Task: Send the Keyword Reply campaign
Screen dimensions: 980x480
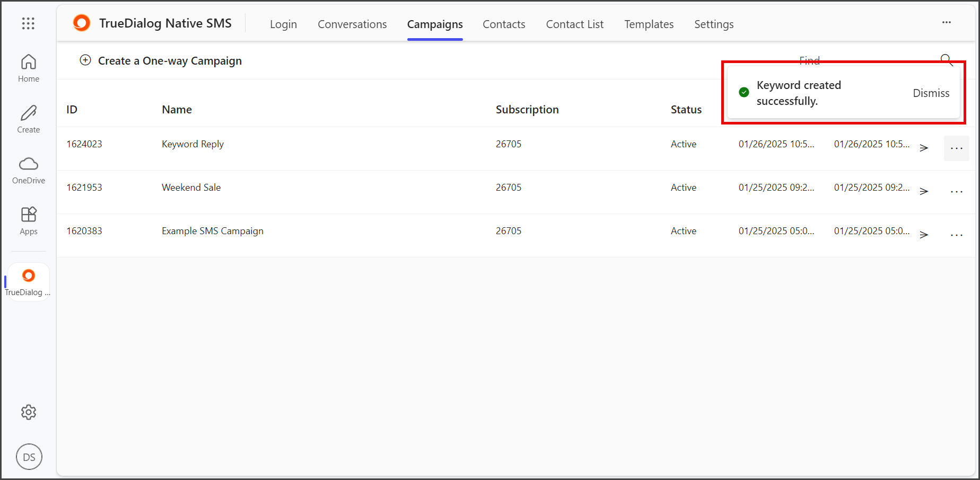Action: 924,148
